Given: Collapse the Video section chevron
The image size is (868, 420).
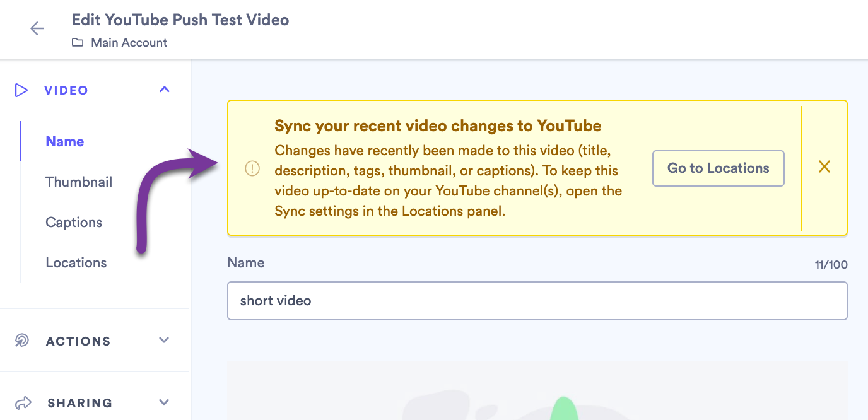Looking at the screenshot, I should (x=164, y=90).
